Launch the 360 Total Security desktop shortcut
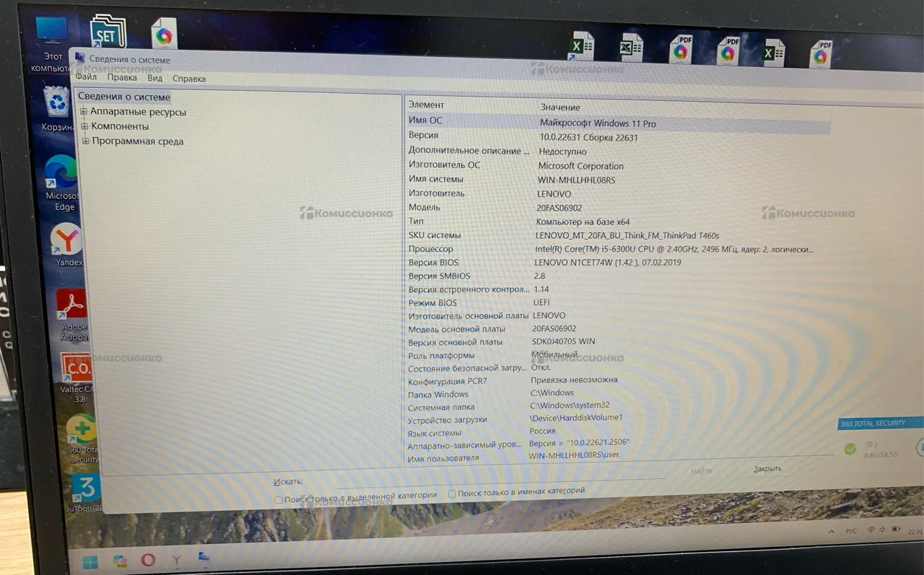 click(x=82, y=439)
